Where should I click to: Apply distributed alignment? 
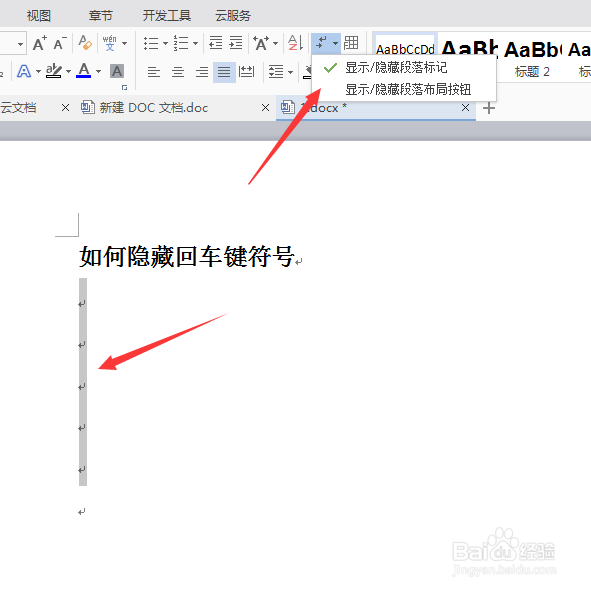[x=247, y=72]
